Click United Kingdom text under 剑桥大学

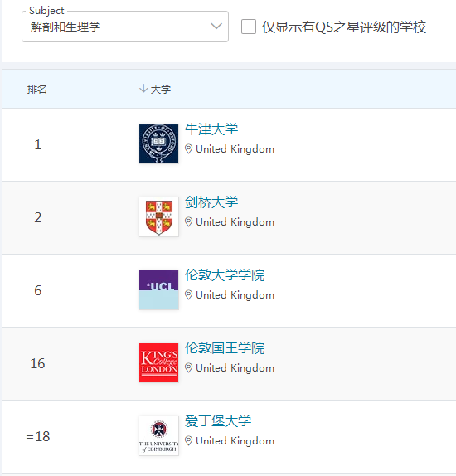[235, 222]
